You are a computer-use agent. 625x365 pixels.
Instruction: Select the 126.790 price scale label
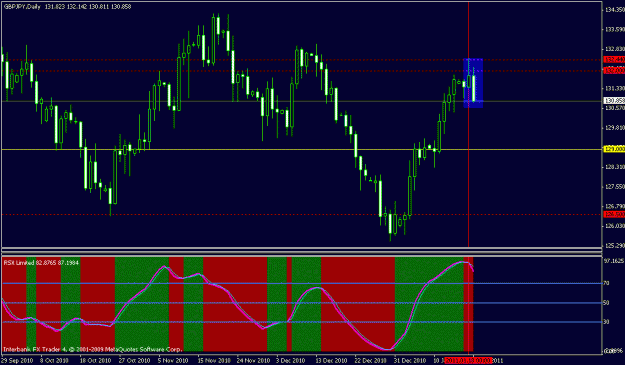614,206
